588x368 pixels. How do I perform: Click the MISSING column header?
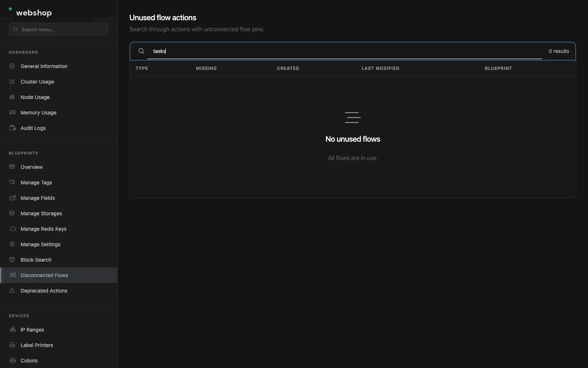point(206,68)
